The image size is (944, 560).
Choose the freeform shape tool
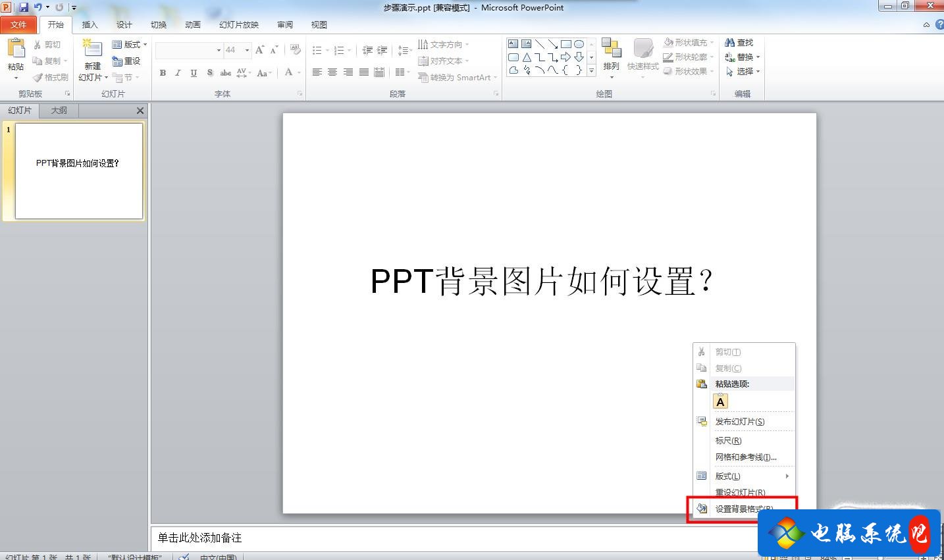[513, 70]
